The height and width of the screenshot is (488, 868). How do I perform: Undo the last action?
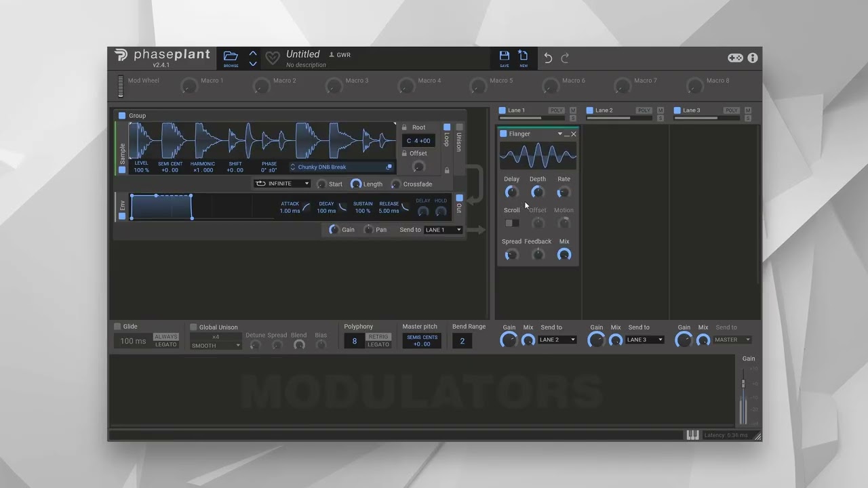pos(548,58)
